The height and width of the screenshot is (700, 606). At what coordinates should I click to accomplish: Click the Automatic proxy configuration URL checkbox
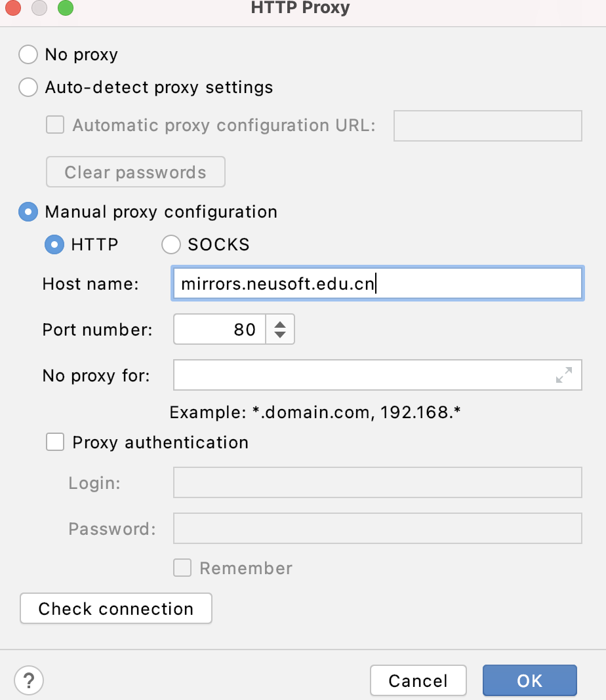[x=55, y=125]
